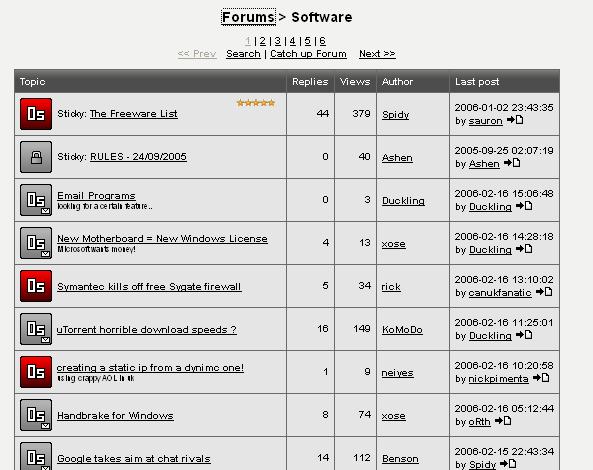This screenshot has height=470, width=593.
Task: Click the padlock icon for RULES topic
Action: pyautogui.click(x=36, y=157)
